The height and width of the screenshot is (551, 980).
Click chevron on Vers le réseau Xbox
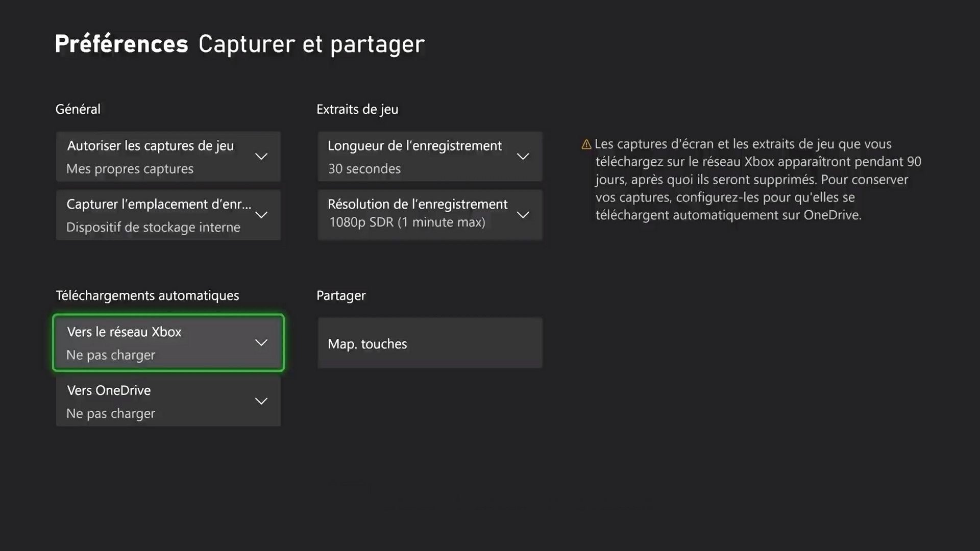[x=261, y=343]
